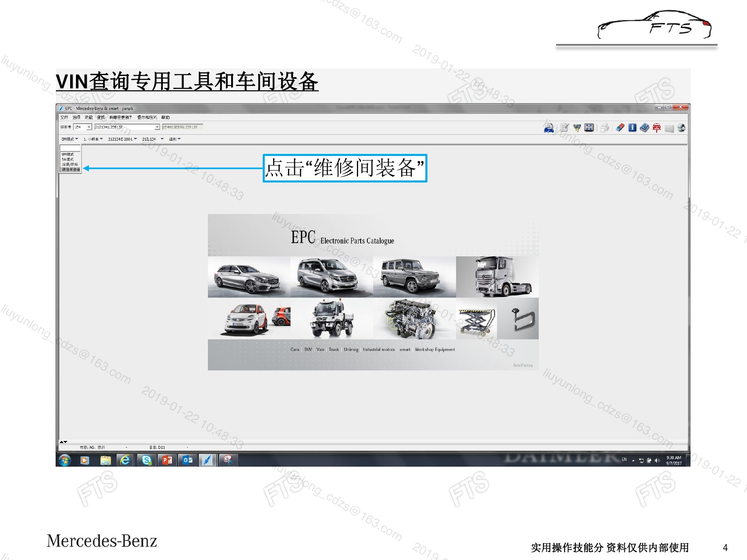The height and width of the screenshot is (560, 747).
Task: Open the shopping cart icon in toolbar
Action: tap(577, 128)
